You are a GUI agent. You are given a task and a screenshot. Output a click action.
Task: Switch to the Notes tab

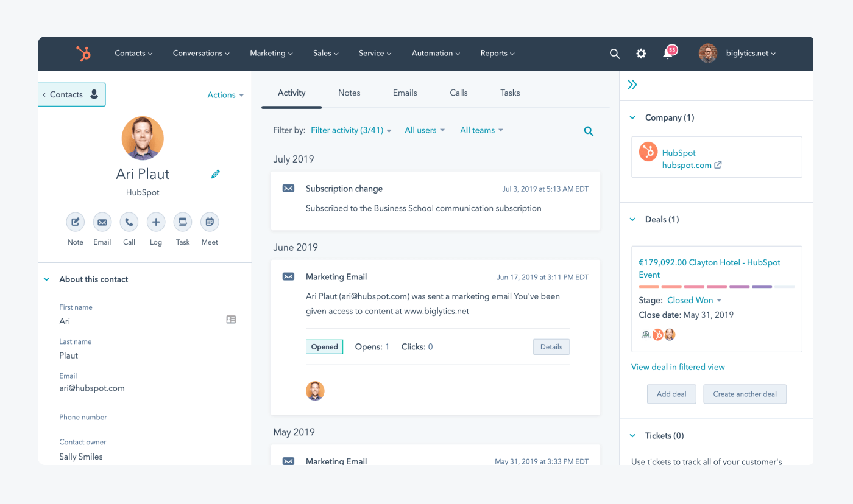[349, 93]
